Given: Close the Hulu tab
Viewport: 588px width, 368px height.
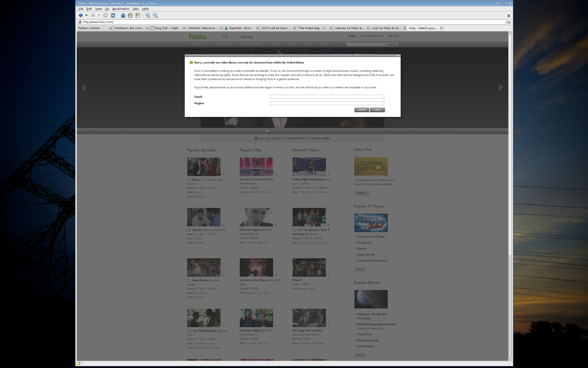Looking at the screenshot, I should [x=441, y=28].
